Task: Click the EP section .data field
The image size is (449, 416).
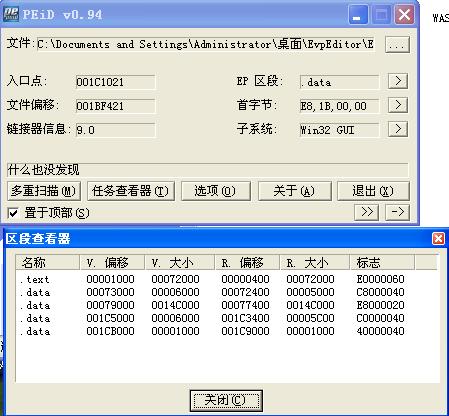Action: pyautogui.click(x=339, y=82)
